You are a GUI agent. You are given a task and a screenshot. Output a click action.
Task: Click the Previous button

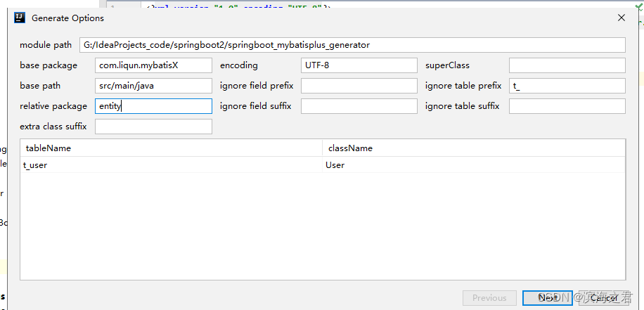(489, 298)
